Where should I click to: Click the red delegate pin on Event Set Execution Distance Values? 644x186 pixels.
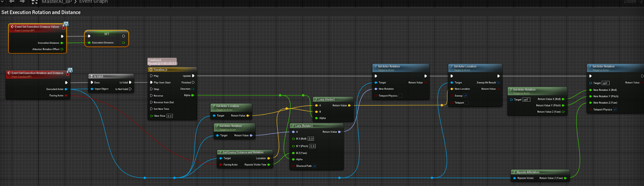(63, 28)
